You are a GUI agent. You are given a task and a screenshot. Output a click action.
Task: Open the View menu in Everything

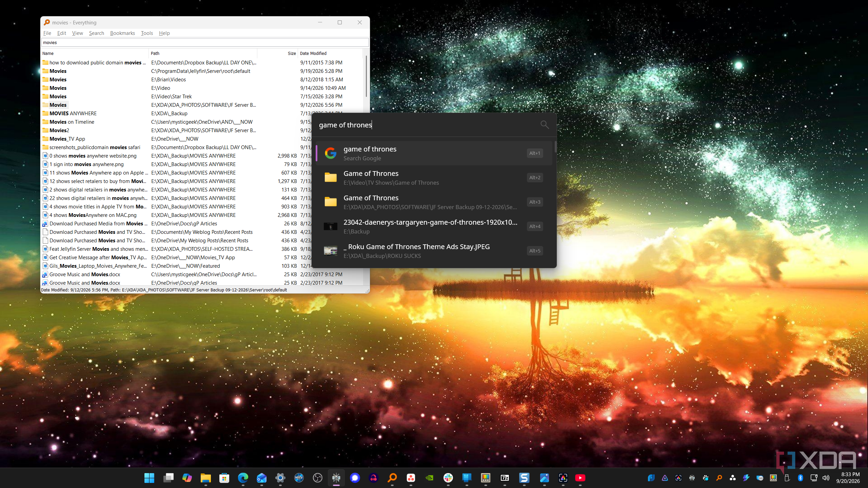coord(78,33)
